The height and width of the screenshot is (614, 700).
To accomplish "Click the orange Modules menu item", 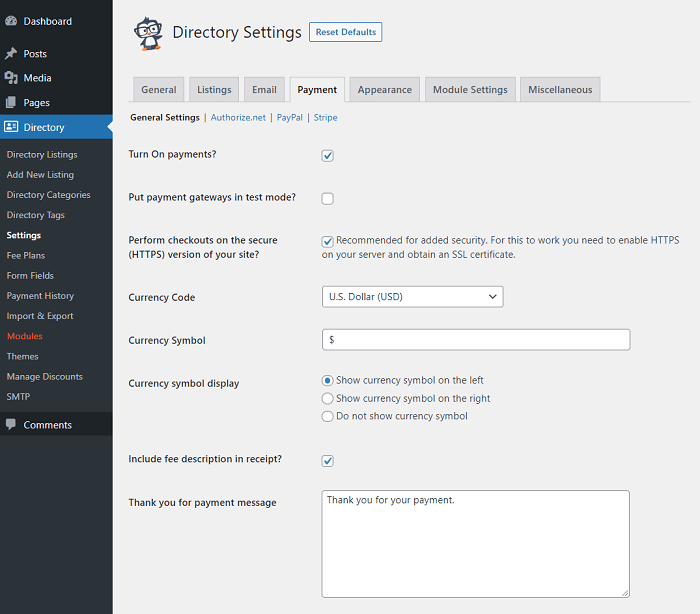I will tap(25, 336).
